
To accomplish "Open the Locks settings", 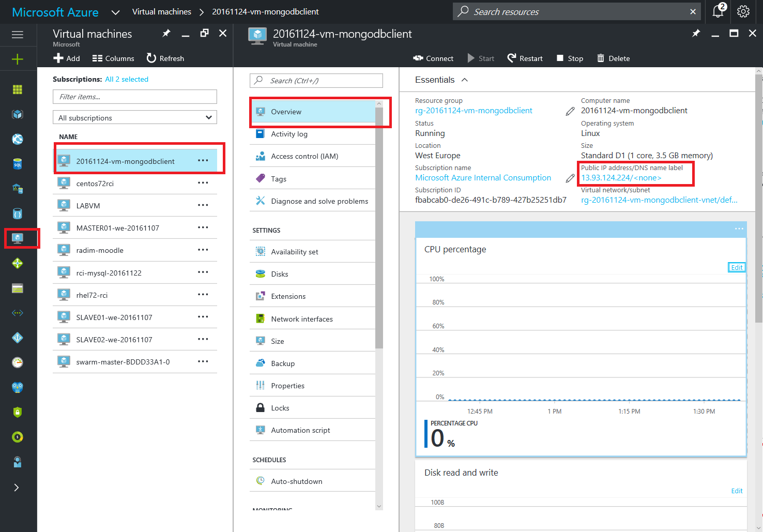I will pyautogui.click(x=313, y=408).
